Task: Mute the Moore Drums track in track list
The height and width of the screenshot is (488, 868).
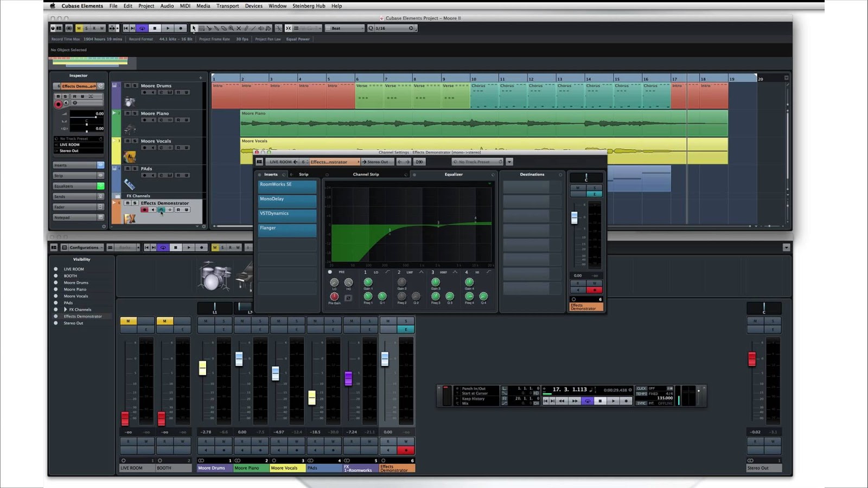Action: (127, 86)
